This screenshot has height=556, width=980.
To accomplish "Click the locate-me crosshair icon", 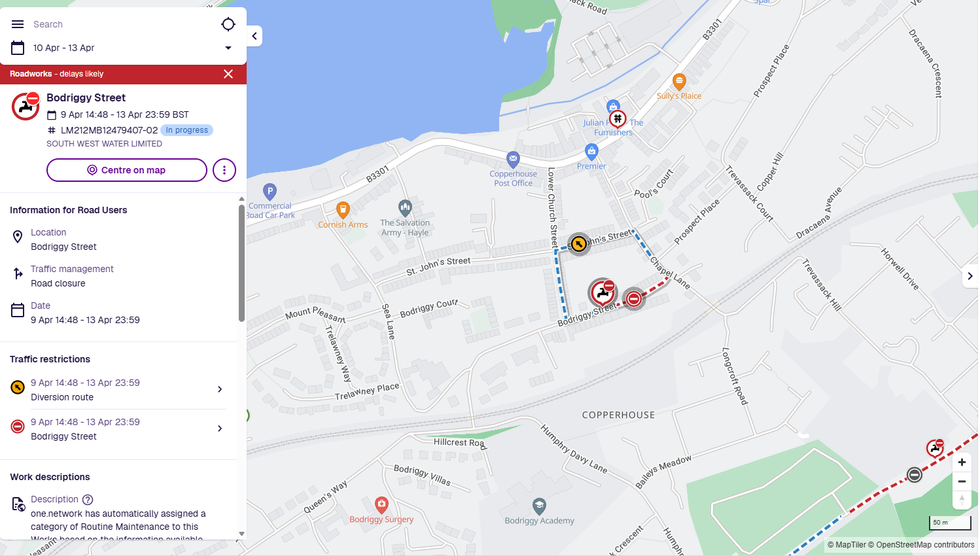I will (228, 24).
